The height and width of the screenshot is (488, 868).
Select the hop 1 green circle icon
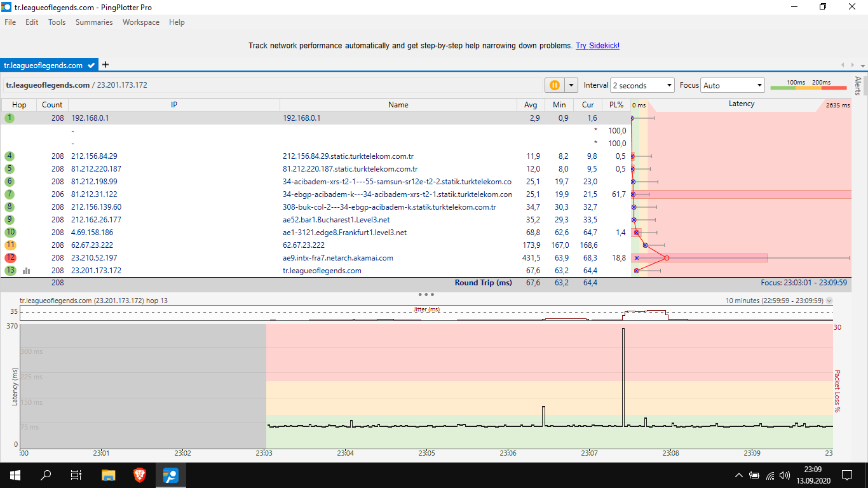[10, 118]
